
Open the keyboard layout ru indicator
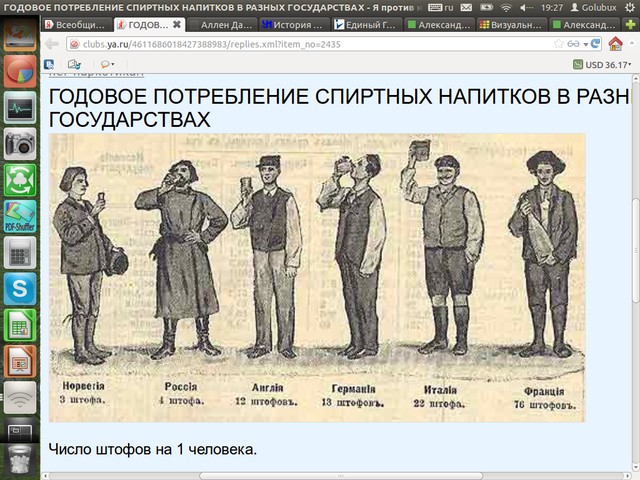440,7
